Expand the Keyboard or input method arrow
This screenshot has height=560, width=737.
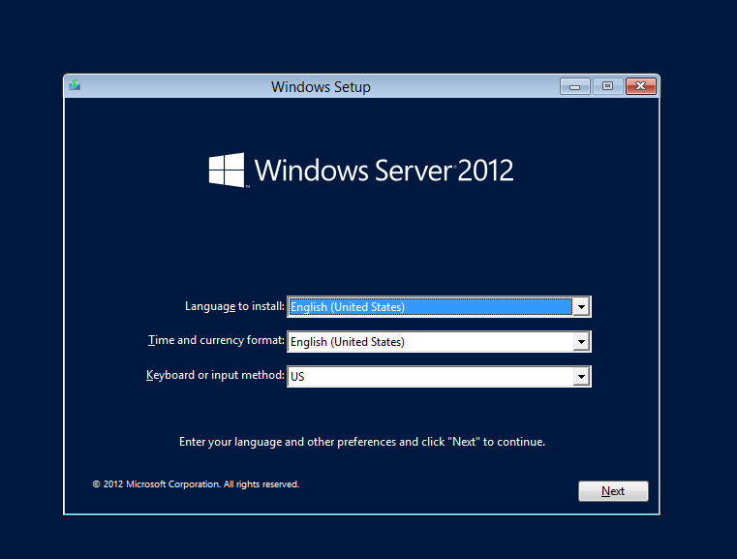[581, 377]
